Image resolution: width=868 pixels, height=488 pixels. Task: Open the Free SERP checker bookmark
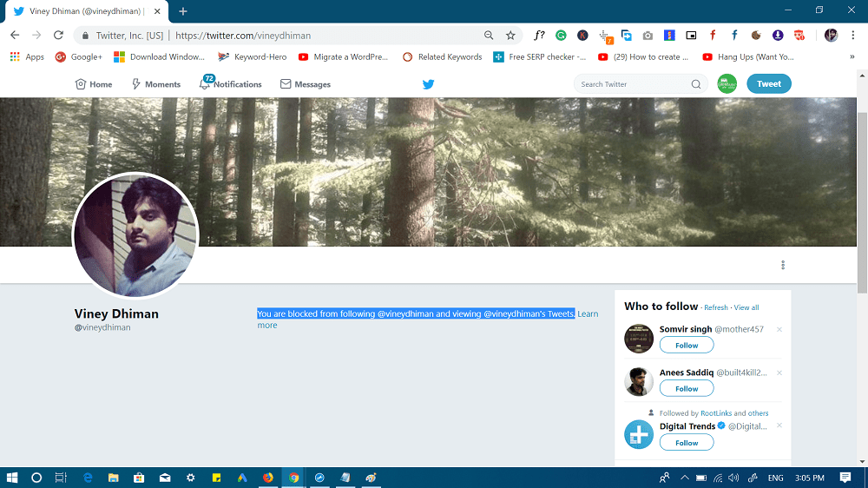540,56
